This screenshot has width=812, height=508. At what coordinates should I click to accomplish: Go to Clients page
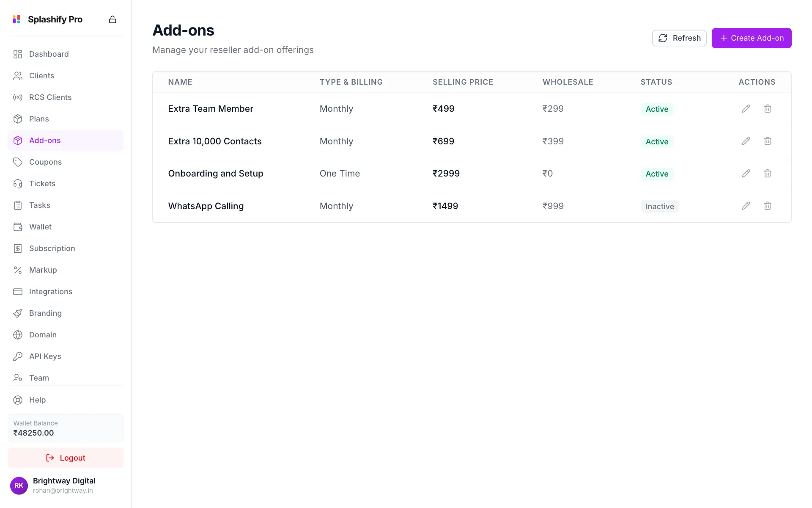click(66, 76)
